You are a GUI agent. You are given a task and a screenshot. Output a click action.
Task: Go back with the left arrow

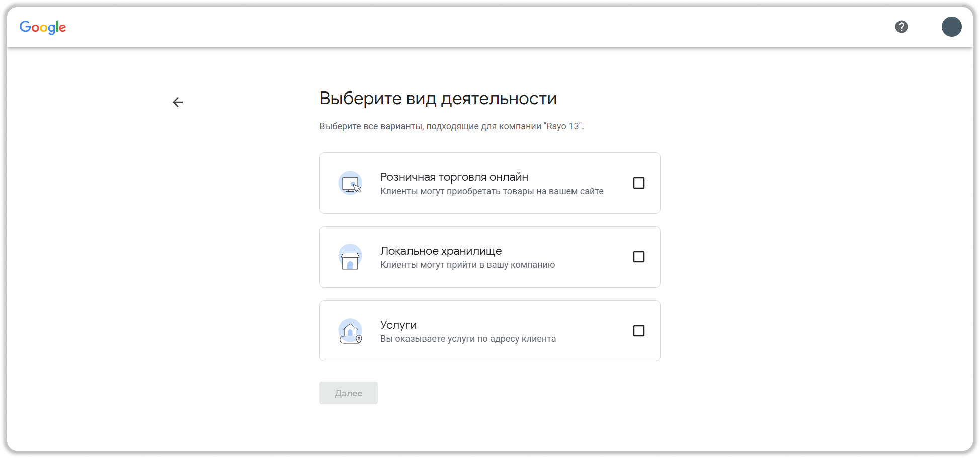point(178,102)
